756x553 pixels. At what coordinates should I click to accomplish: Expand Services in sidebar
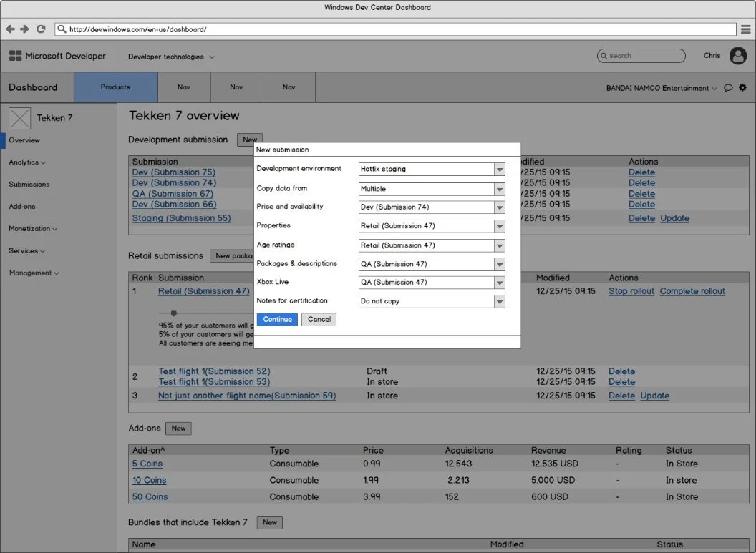point(27,251)
